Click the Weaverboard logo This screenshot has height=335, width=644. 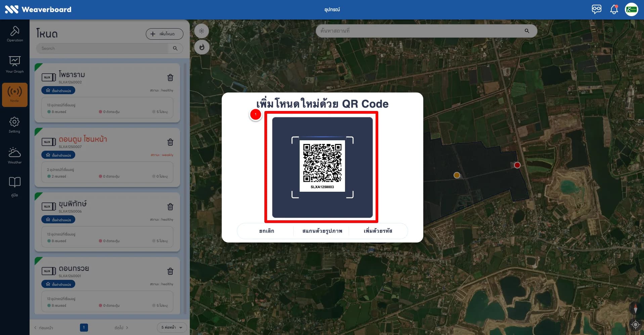click(38, 9)
